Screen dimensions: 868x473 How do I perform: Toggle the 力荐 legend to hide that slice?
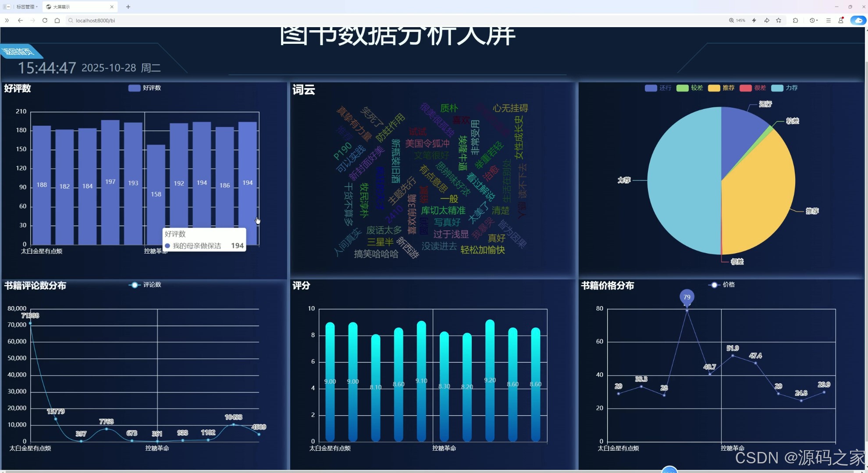coord(785,88)
